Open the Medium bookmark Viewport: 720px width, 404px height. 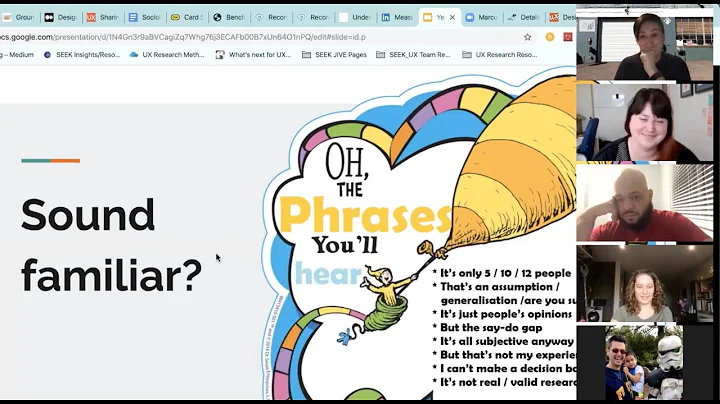pyautogui.click(x=17, y=55)
